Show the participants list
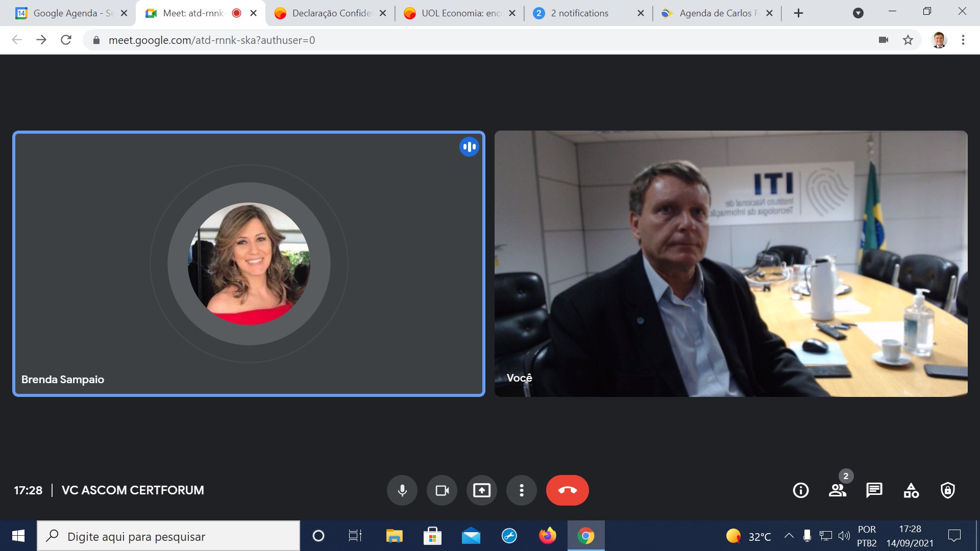The height and width of the screenshot is (551, 980). 838,490
